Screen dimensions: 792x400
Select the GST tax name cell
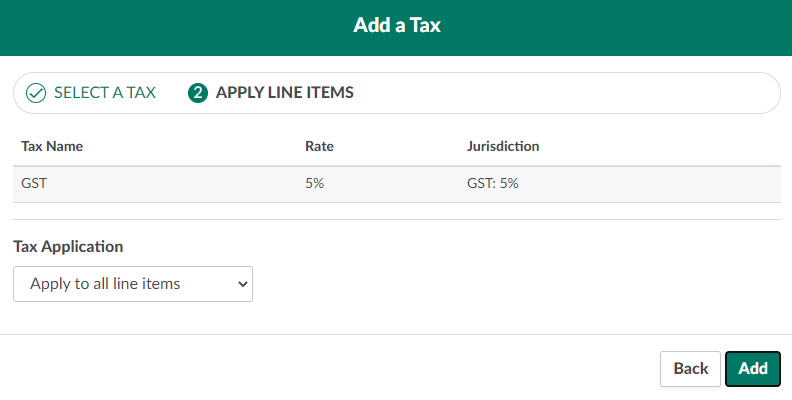pos(35,184)
